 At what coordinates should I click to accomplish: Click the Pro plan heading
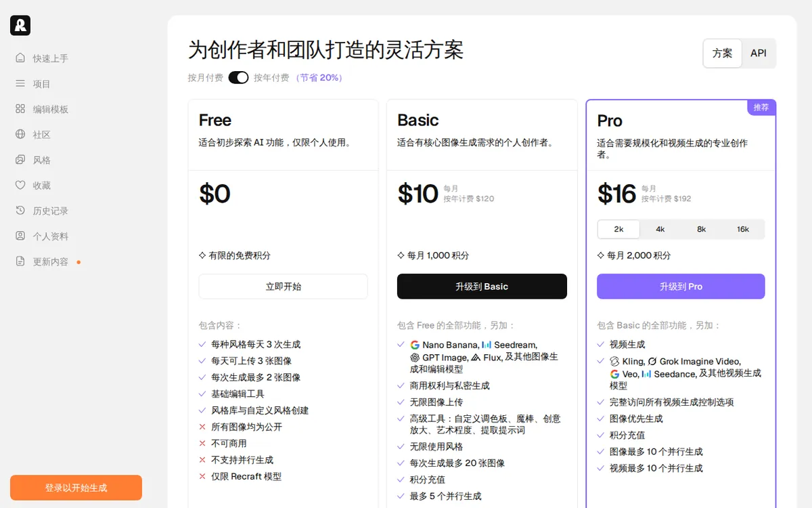point(610,121)
